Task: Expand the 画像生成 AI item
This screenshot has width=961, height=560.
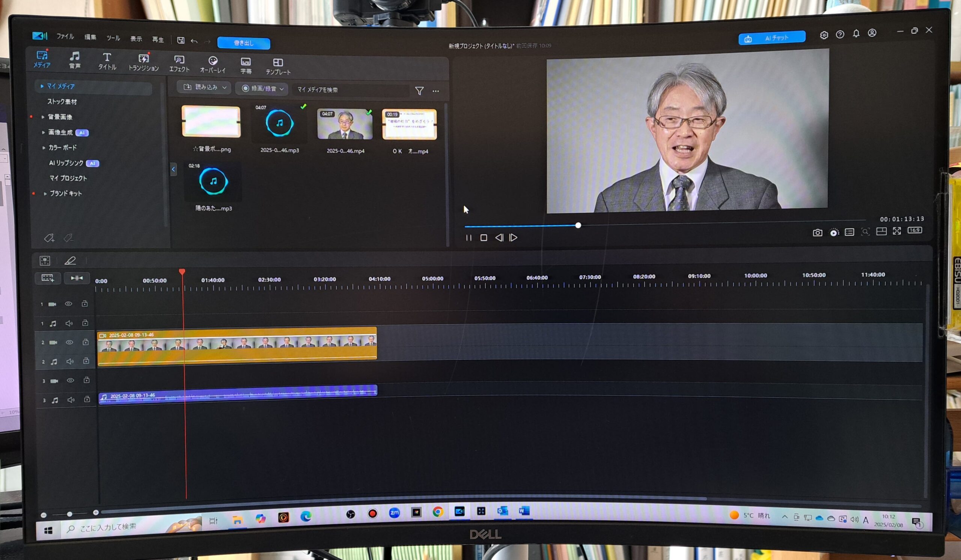Action: (43, 132)
